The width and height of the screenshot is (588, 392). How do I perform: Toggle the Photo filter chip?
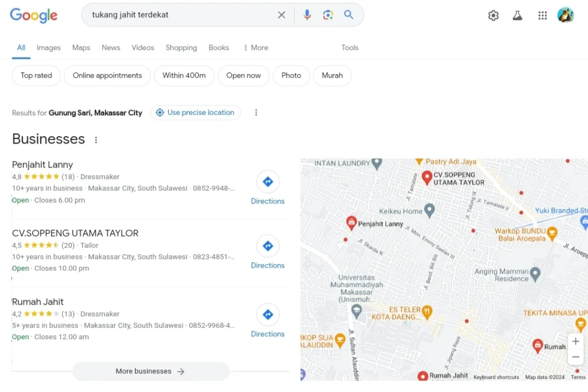tap(291, 75)
